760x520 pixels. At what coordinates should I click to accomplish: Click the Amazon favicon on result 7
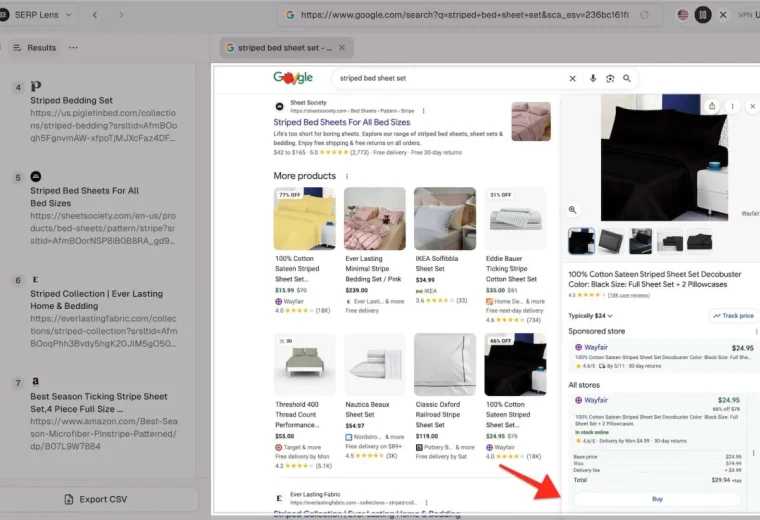pos(35,381)
